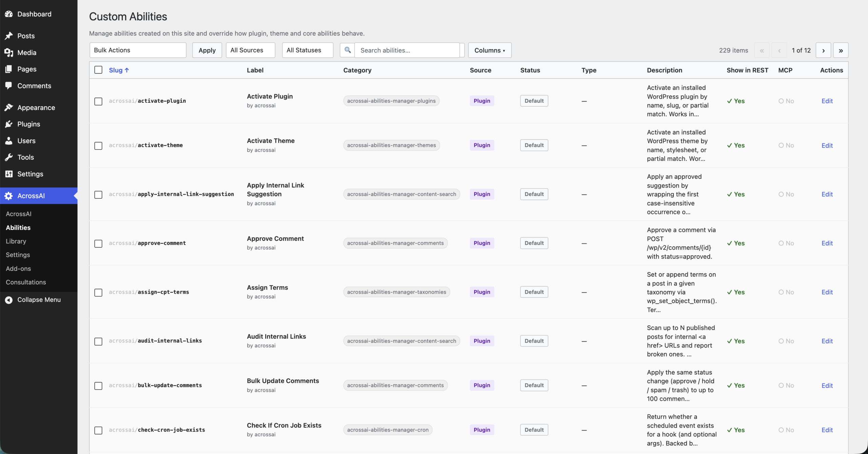Check the activate-plugin row checkbox

tap(98, 101)
